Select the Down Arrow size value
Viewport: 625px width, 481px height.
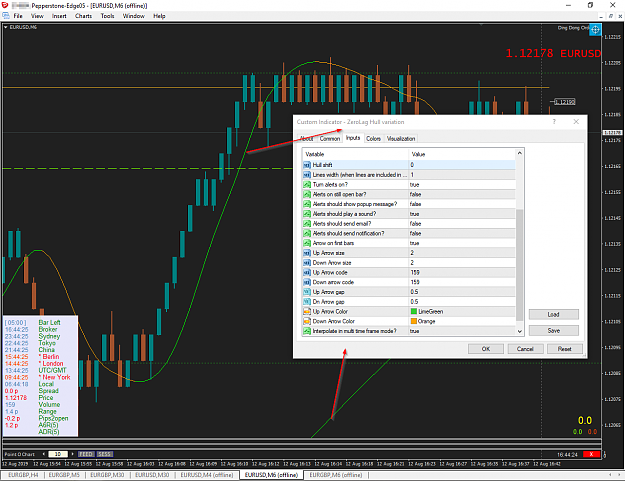click(462, 263)
